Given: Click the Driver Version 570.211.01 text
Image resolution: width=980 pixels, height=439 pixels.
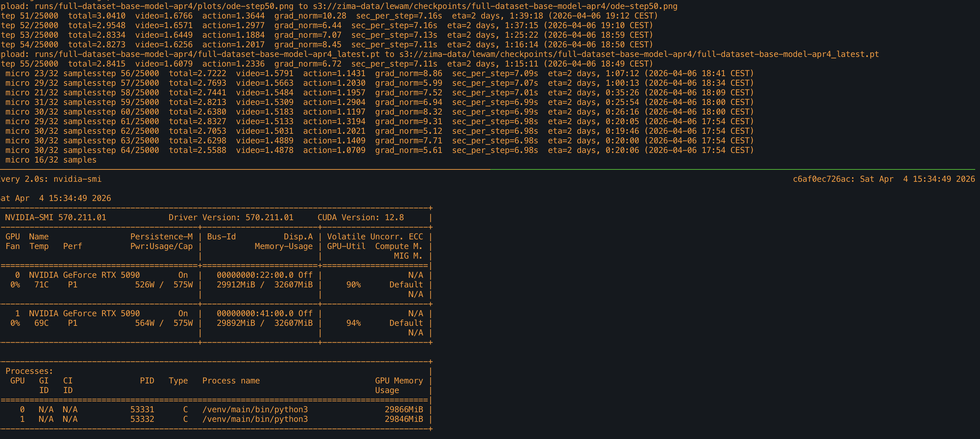Looking at the screenshot, I should coord(231,217).
